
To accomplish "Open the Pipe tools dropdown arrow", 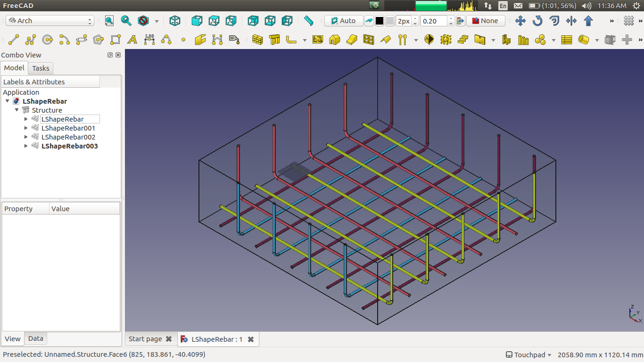I will point(597,40).
